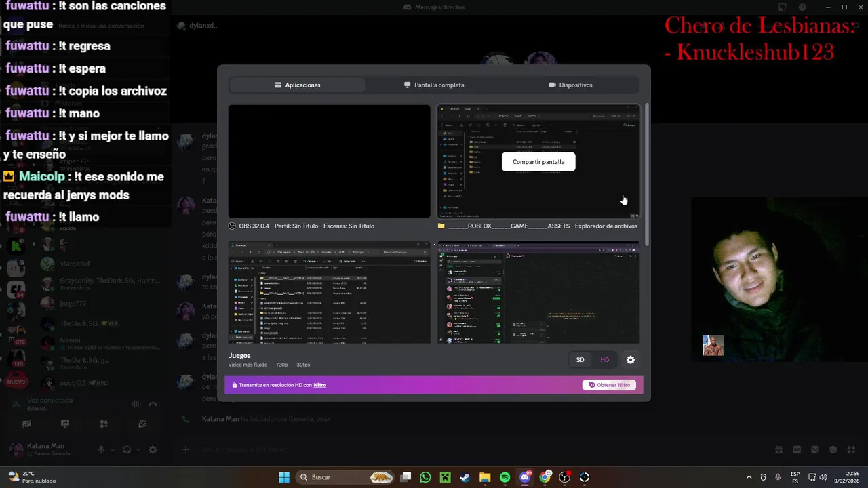Click Discord gift icon in message bar

[779, 449]
